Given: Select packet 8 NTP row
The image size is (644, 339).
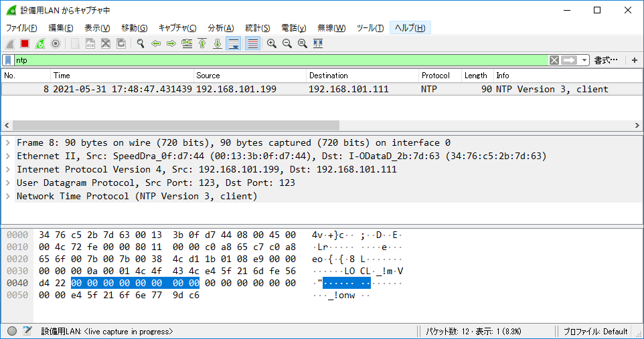Looking at the screenshot, I should click(x=322, y=89).
